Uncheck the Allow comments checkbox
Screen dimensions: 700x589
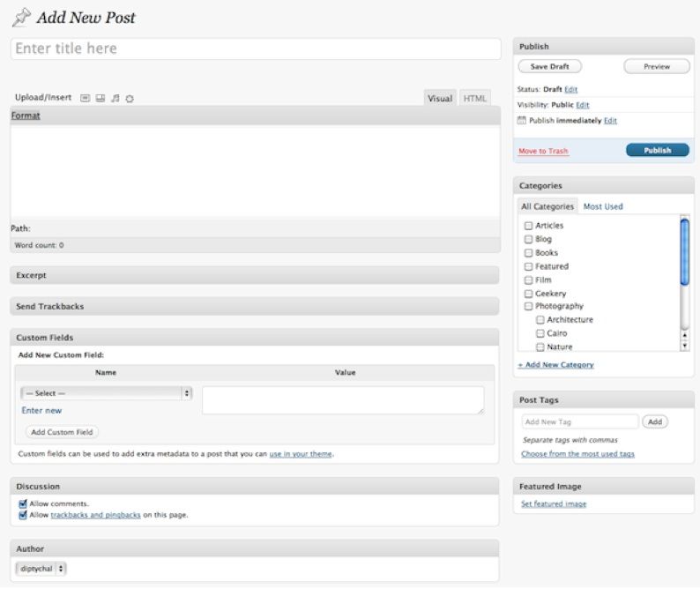(x=23, y=503)
